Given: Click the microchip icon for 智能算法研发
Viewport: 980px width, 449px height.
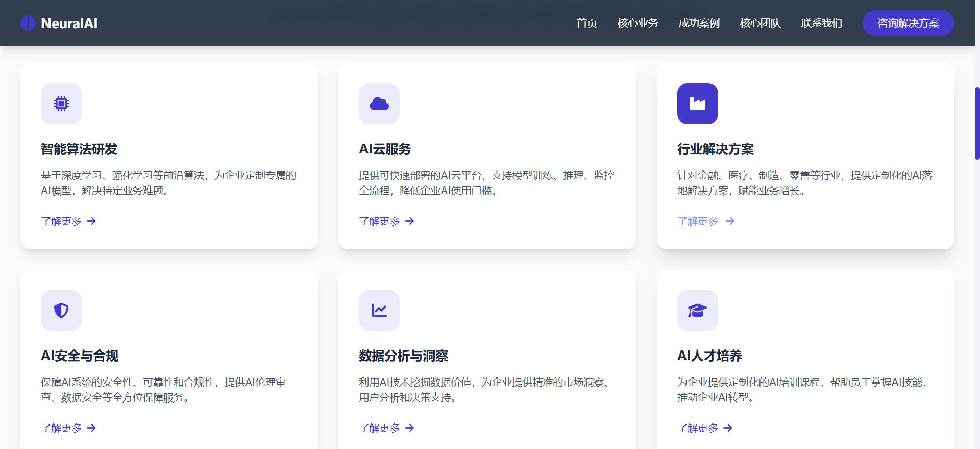Looking at the screenshot, I should click(x=61, y=104).
